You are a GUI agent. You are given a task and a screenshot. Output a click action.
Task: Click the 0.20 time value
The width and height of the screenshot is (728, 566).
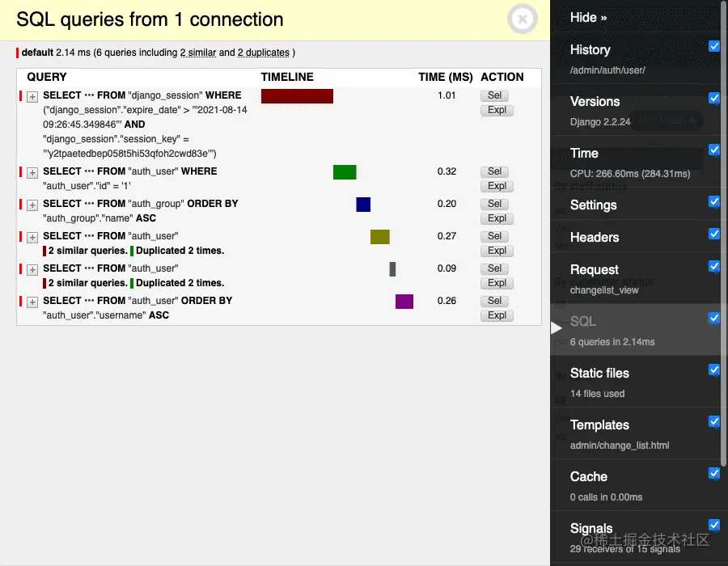click(447, 204)
